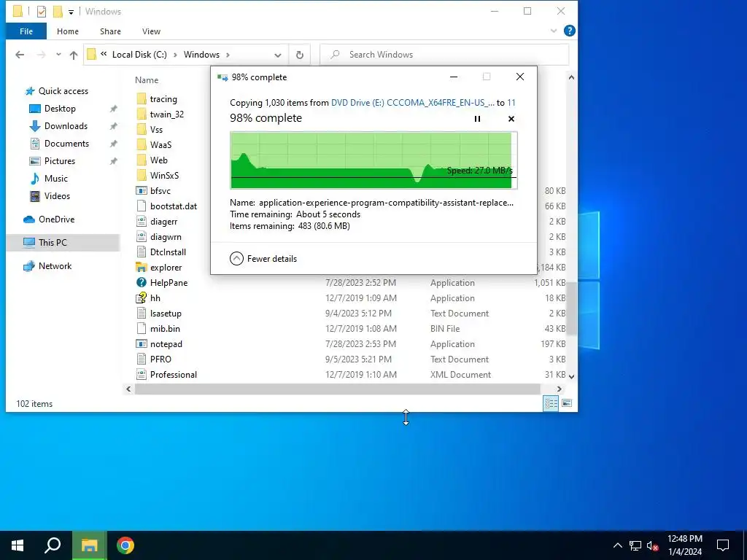Select the hh application file
Viewport: 747px width, 560px height.
[155, 298]
